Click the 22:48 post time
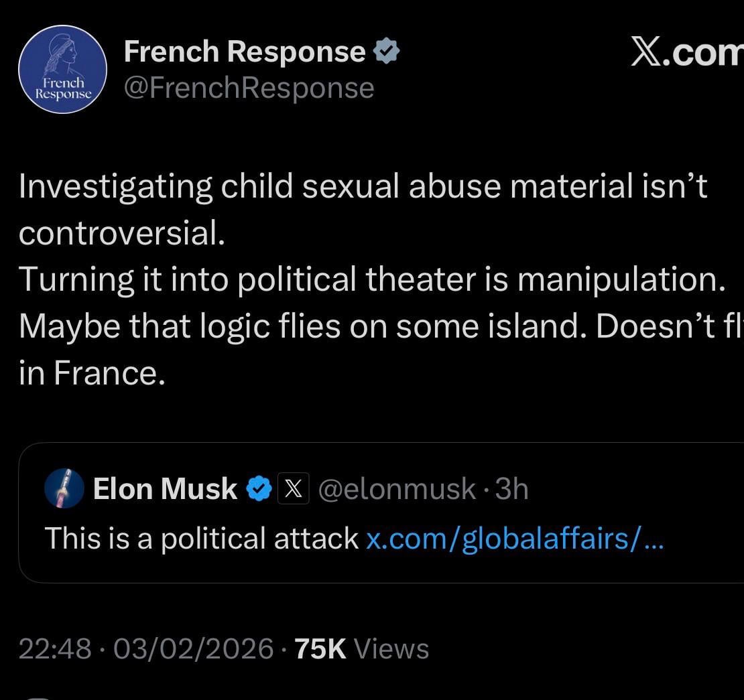Image resolution: width=744 pixels, height=700 pixels. (x=55, y=649)
